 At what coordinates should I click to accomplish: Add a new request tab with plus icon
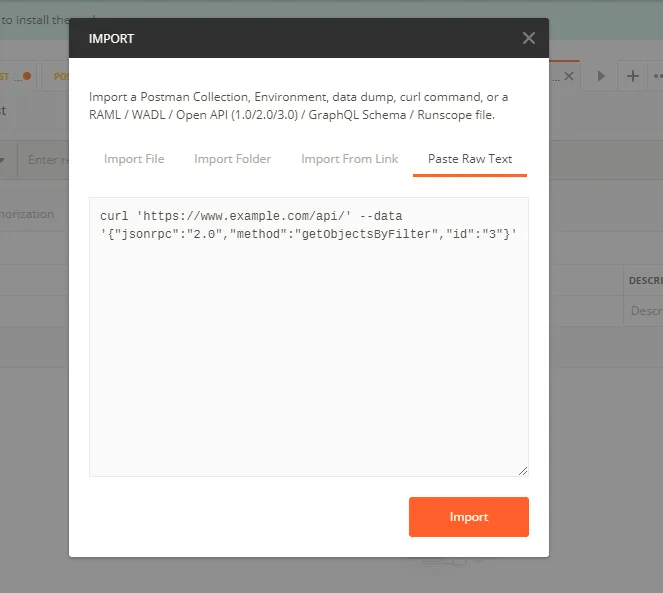pyautogui.click(x=633, y=76)
